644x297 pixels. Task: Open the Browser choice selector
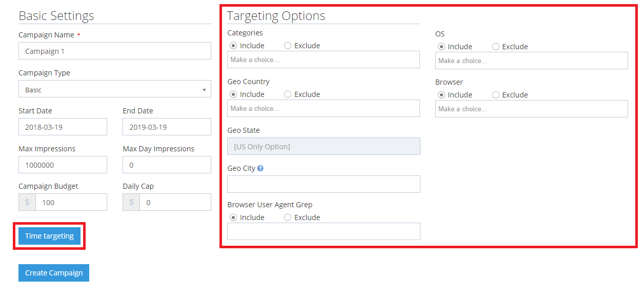531,109
